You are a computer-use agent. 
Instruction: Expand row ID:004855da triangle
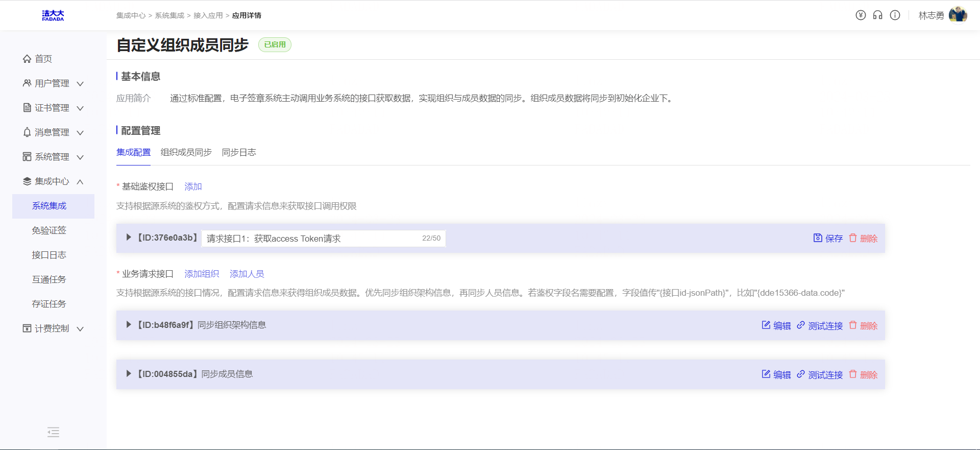(129, 374)
